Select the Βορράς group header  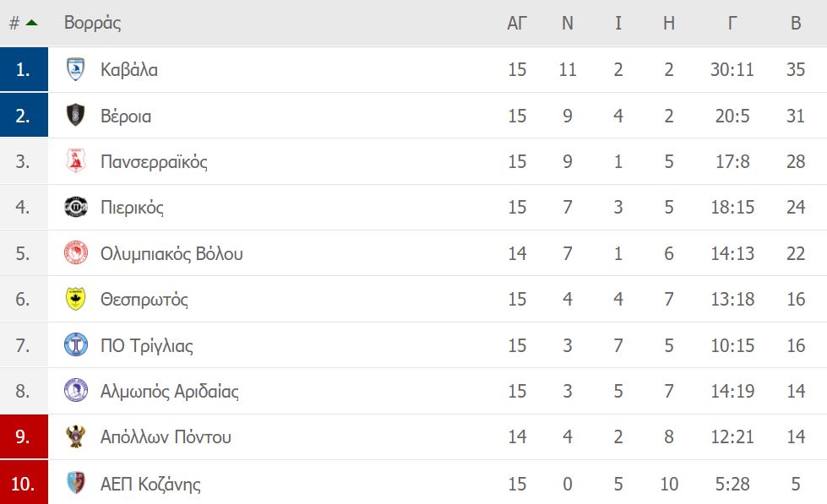[x=92, y=23]
